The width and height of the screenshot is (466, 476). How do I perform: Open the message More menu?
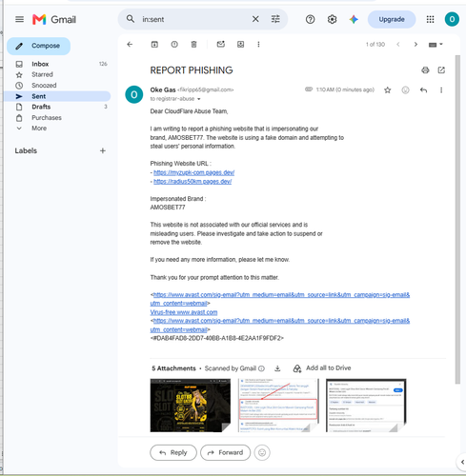click(441, 90)
